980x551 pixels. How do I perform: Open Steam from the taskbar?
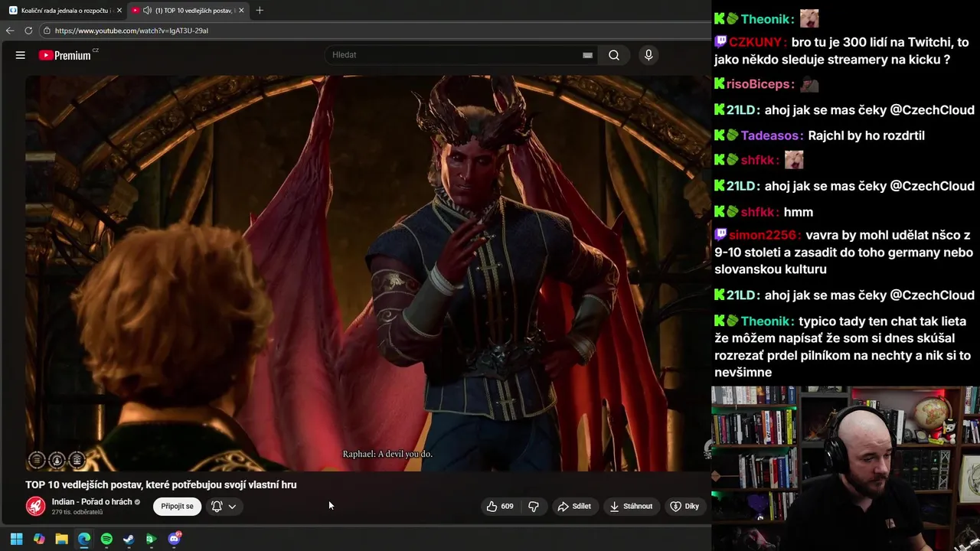(129, 539)
